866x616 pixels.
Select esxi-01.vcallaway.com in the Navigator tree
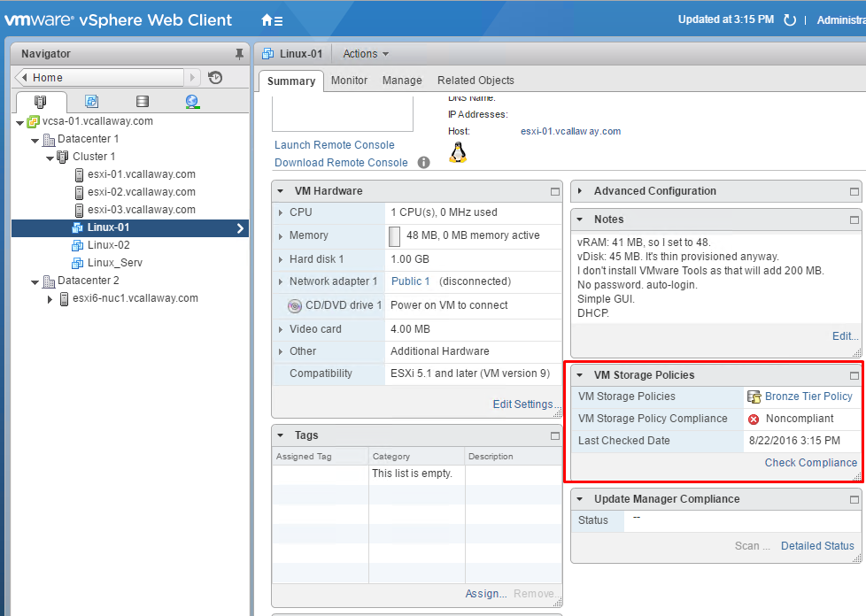(142, 174)
